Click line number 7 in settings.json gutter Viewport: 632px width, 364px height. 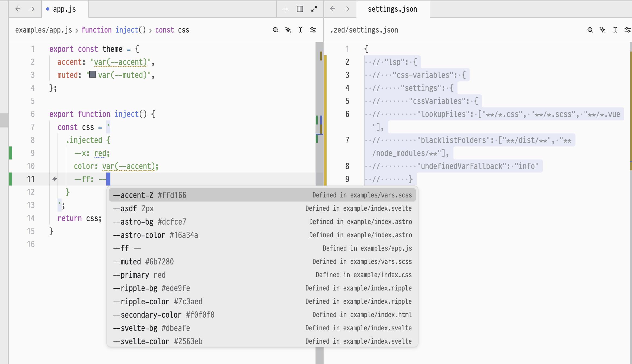click(x=347, y=140)
